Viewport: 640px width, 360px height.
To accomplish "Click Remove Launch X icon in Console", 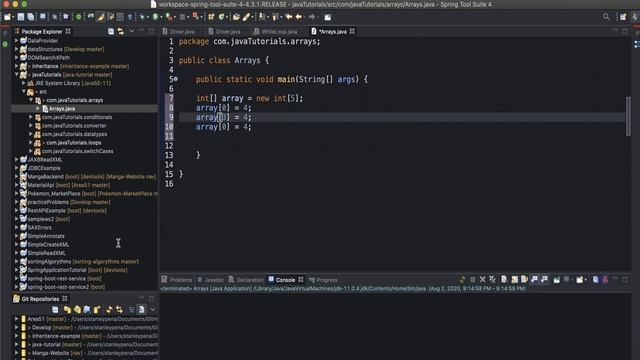I will coord(482,280).
